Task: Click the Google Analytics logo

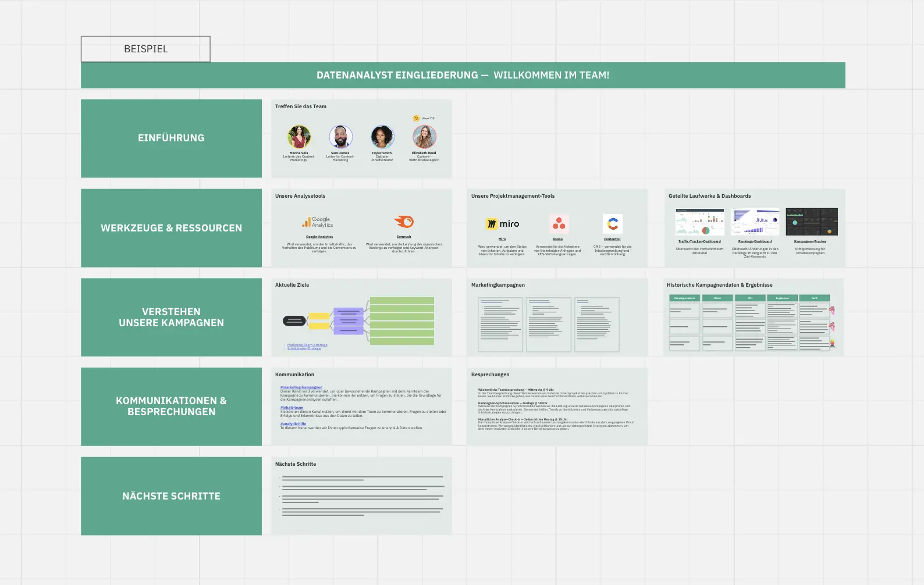Action: pyautogui.click(x=318, y=222)
